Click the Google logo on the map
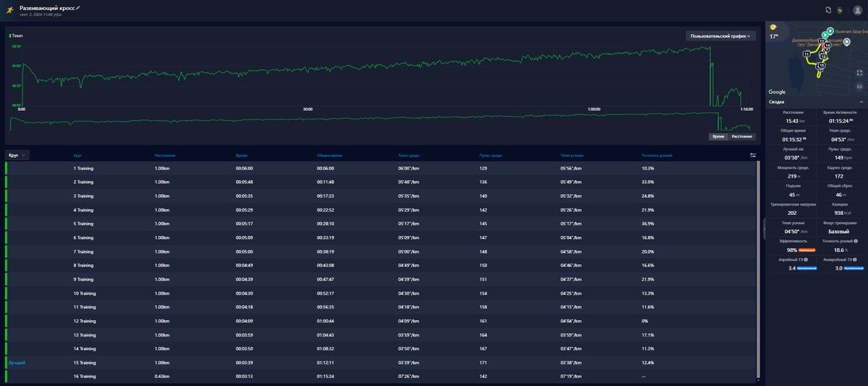The height and width of the screenshot is (386, 868). click(x=778, y=92)
